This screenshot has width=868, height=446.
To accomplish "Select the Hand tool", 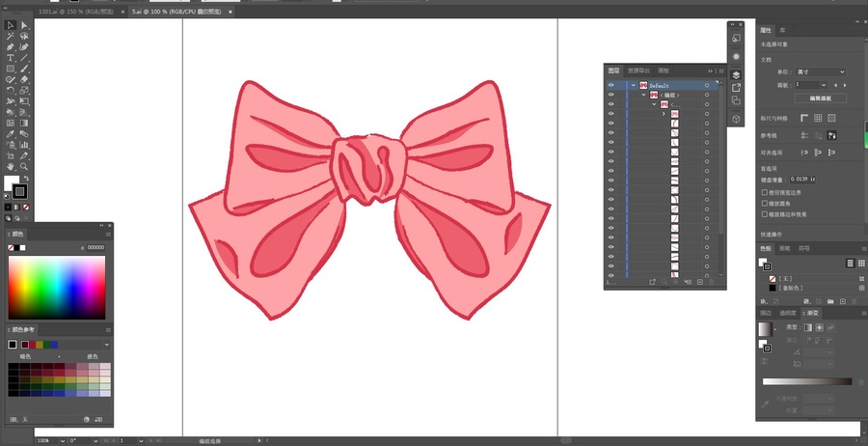I will (x=11, y=166).
